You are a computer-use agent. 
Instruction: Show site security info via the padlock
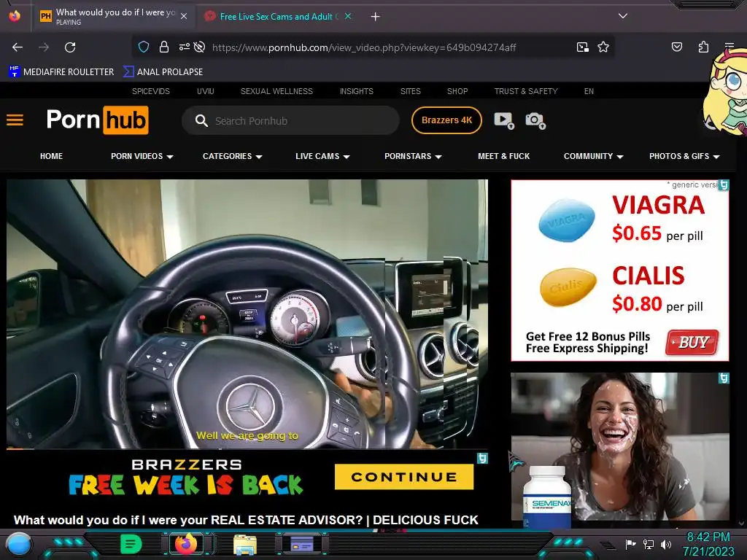click(x=164, y=47)
